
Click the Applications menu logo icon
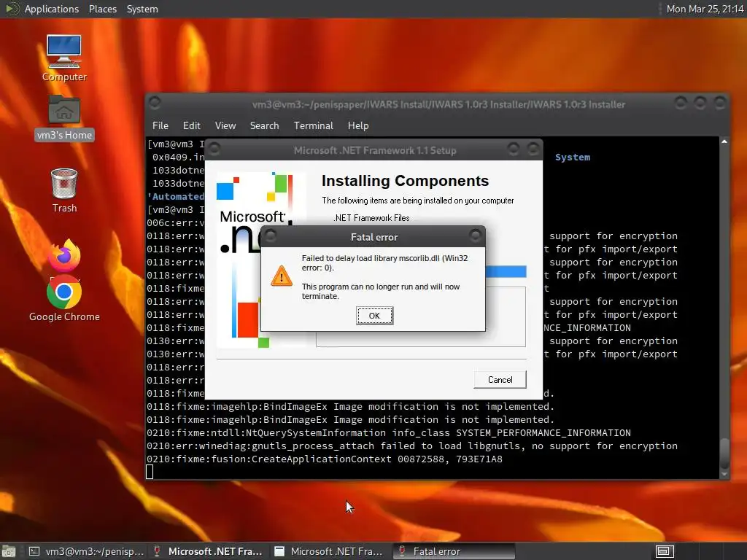coord(12,9)
